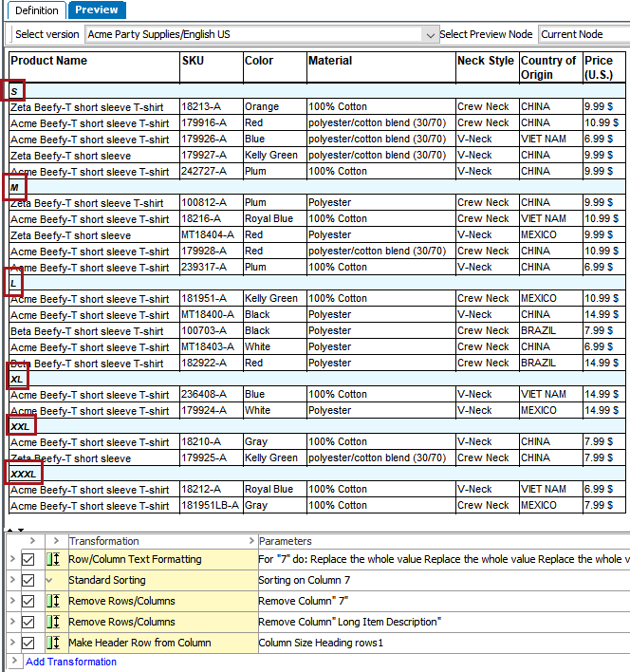This screenshot has width=630, height=672.
Task: Click the small up arrow above the transformation list
Action: pyautogui.click(x=9, y=530)
